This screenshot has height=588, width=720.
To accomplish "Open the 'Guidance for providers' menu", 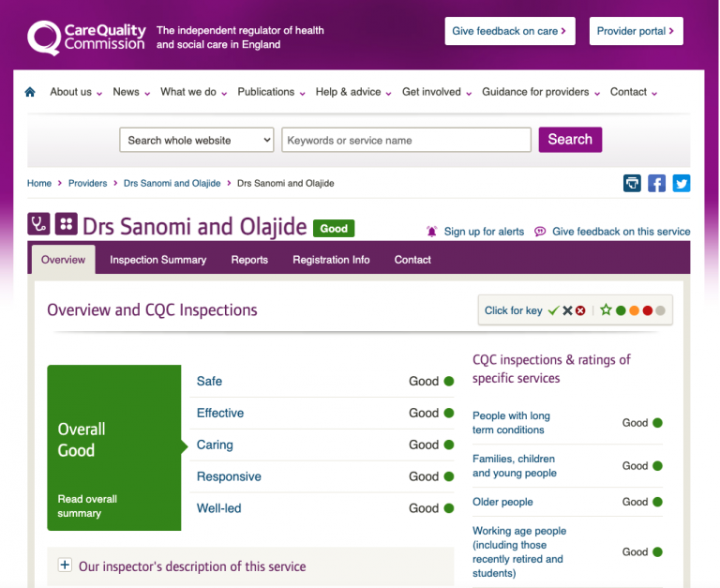I will pos(541,92).
